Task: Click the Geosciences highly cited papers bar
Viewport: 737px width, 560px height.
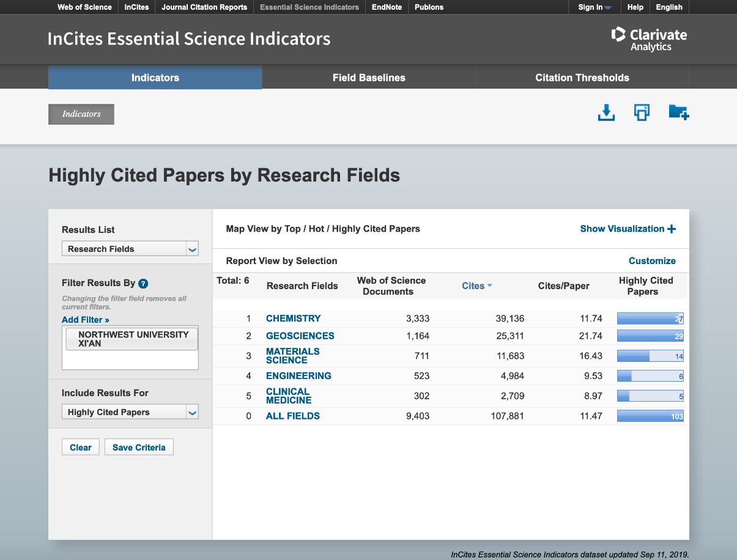Action: [x=650, y=336]
